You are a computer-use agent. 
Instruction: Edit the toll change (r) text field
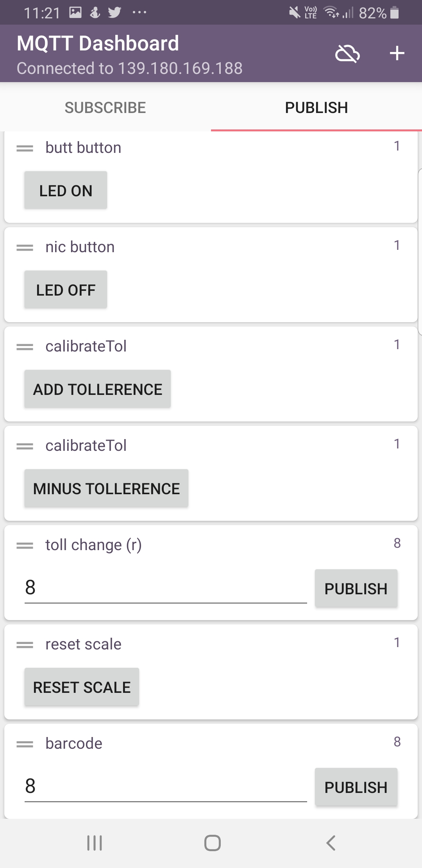(x=166, y=588)
